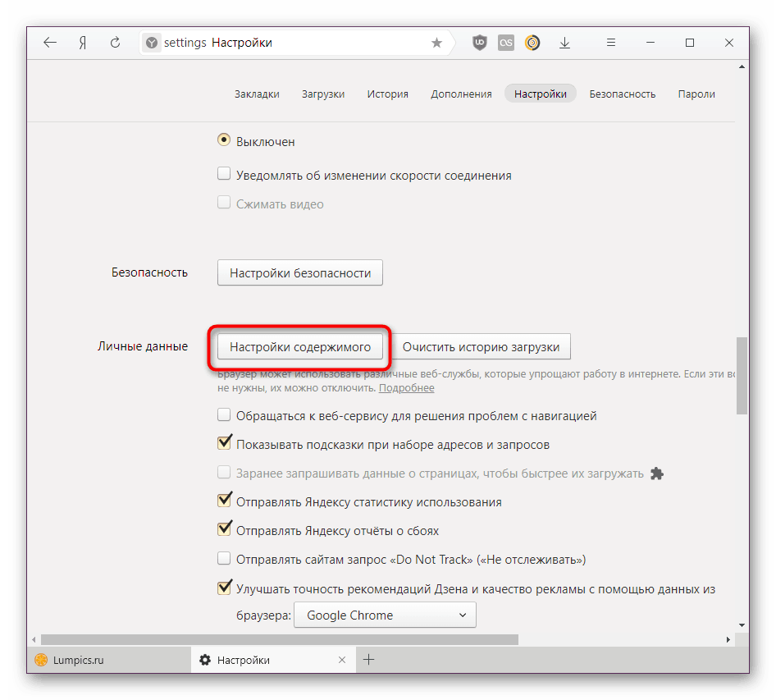This screenshot has height=700, width=776.
Task: Click the Yandex site icon in address bar
Action: click(x=152, y=43)
